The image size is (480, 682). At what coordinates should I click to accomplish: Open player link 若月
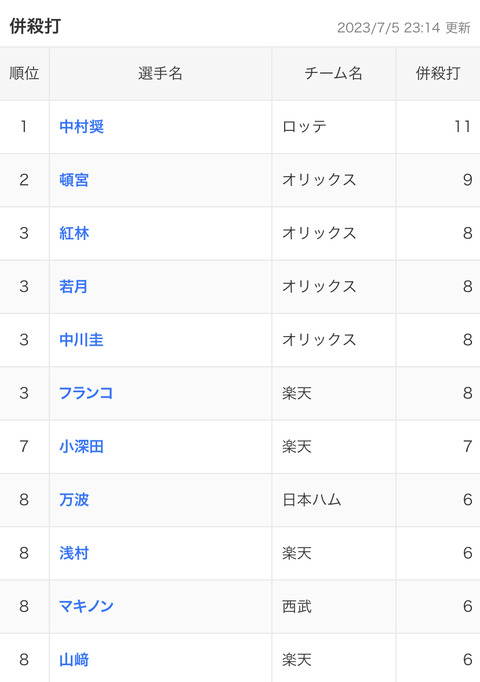[x=73, y=286]
